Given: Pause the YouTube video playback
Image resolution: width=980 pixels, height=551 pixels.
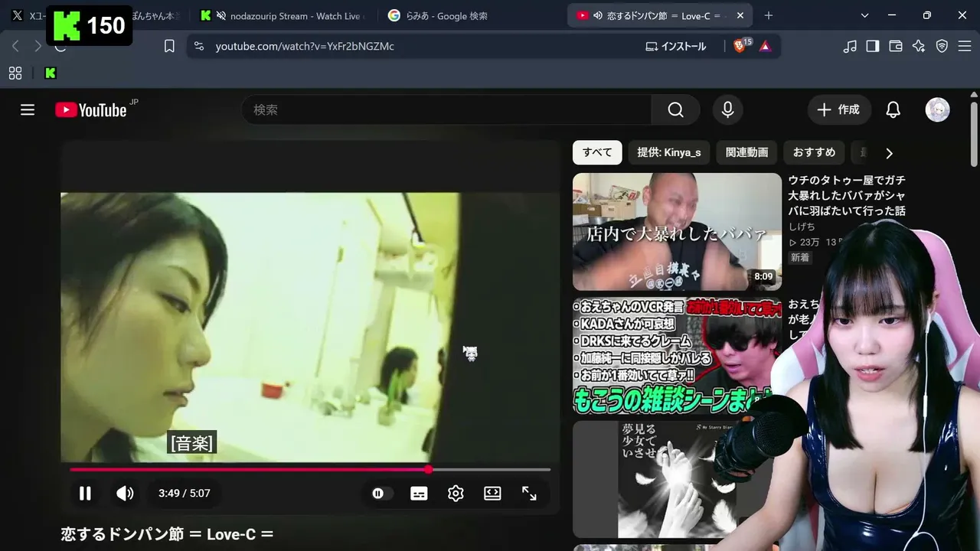Looking at the screenshot, I should coord(85,494).
